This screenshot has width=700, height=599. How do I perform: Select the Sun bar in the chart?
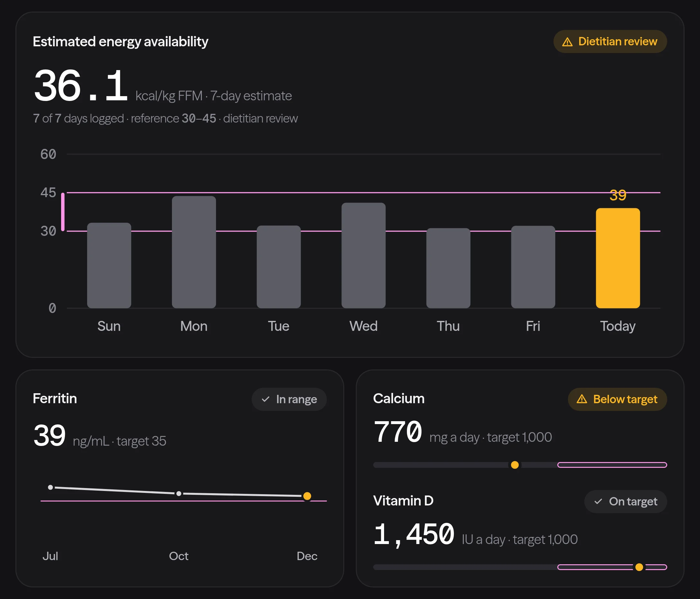[109, 265]
